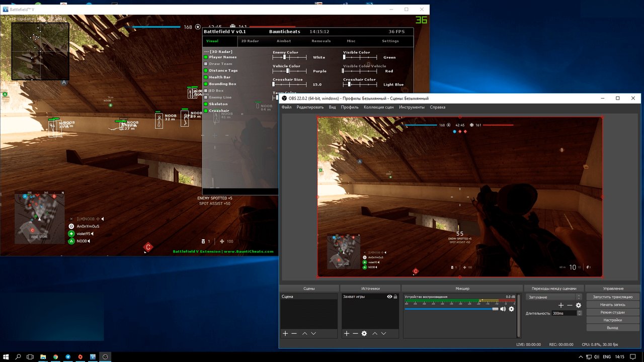Move the source down in Sources list
This screenshot has width=644, height=362.
(383, 333)
